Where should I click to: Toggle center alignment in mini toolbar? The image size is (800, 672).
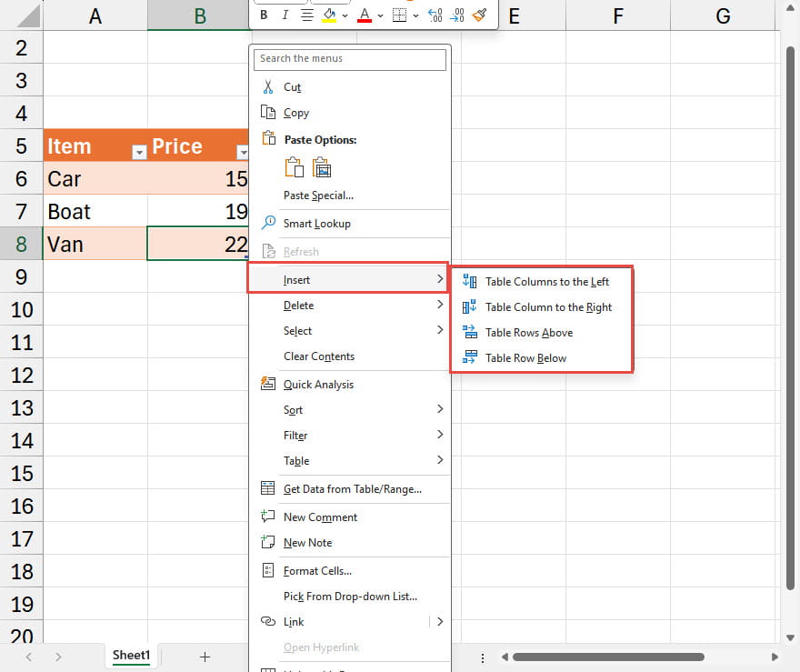pyautogui.click(x=307, y=15)
